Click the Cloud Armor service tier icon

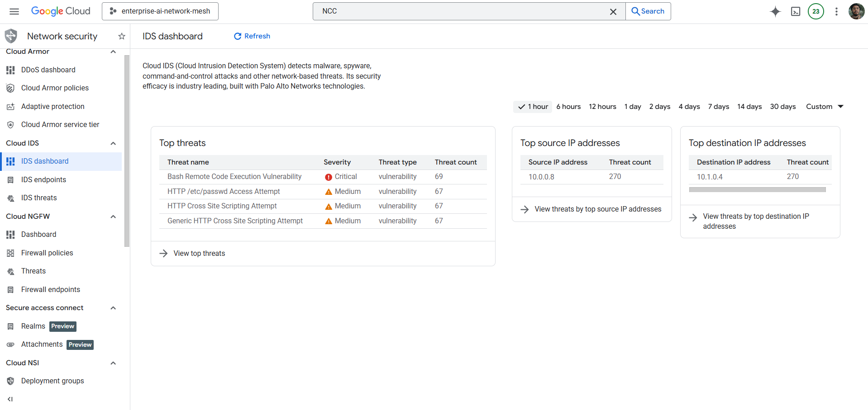[x=10, y=125]
